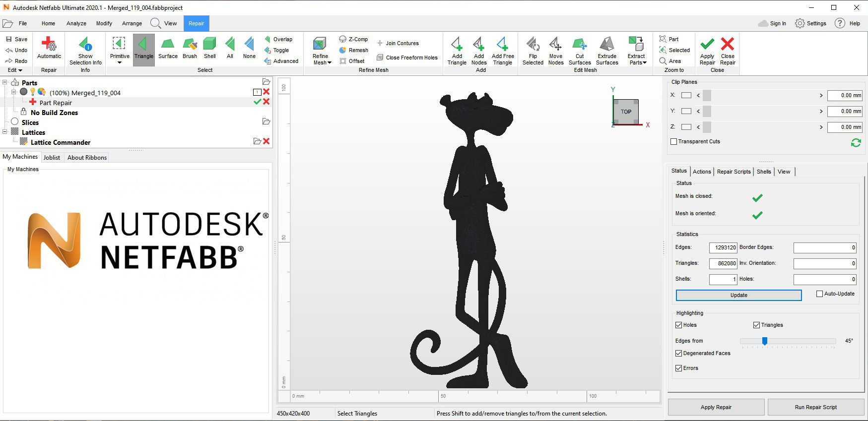
Task: Toggle selection with Toggle tool
Action: (276, 50)
